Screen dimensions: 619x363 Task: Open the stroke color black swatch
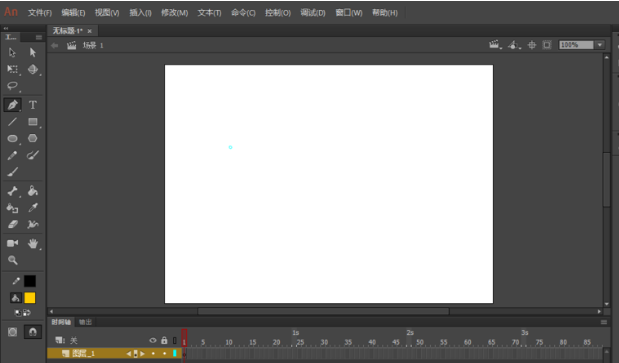(x=30, y=281)
